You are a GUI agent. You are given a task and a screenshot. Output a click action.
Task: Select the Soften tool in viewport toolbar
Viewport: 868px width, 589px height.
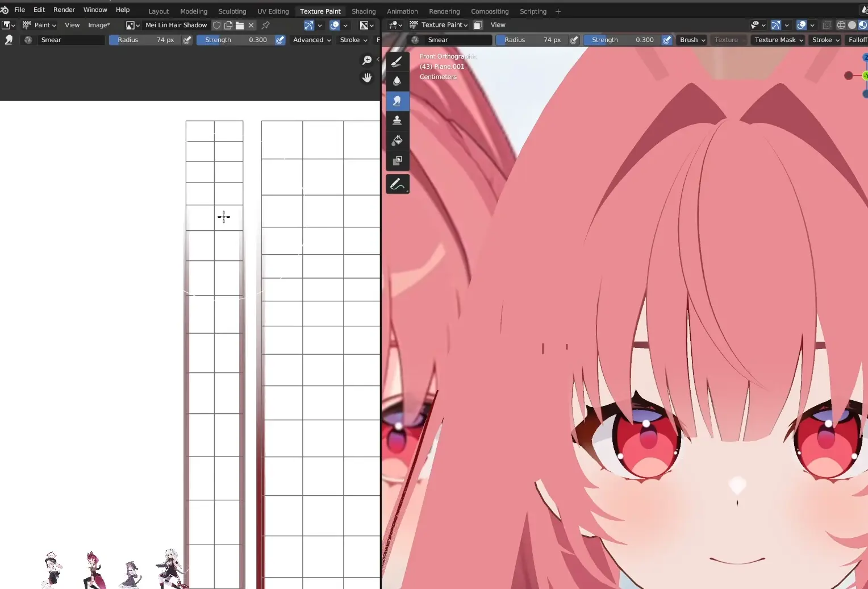click(x=397, y=81)
